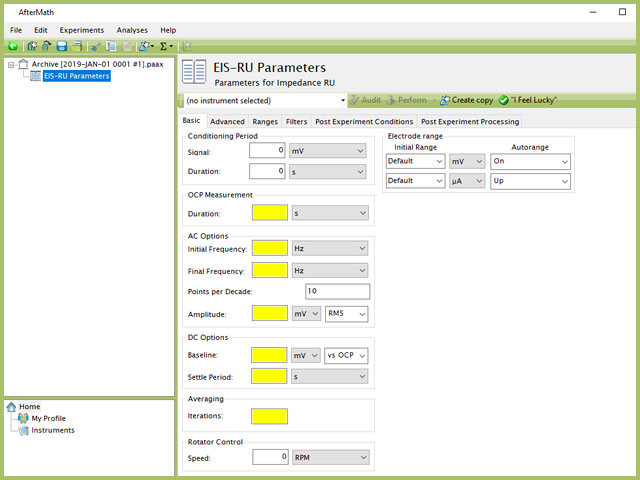640x480 pixels.
Task: Click the greyed plot icon in toolbar
Action: [x=187, y=46]
